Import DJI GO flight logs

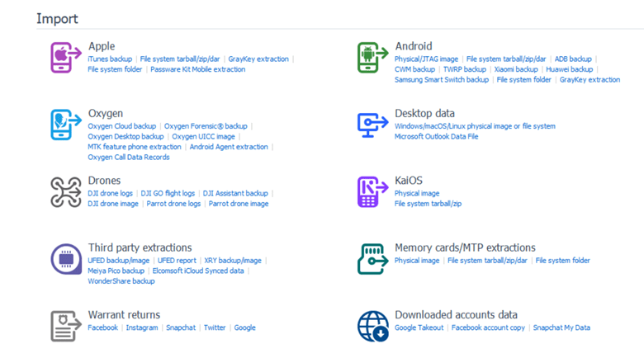[x=168, y=193]
